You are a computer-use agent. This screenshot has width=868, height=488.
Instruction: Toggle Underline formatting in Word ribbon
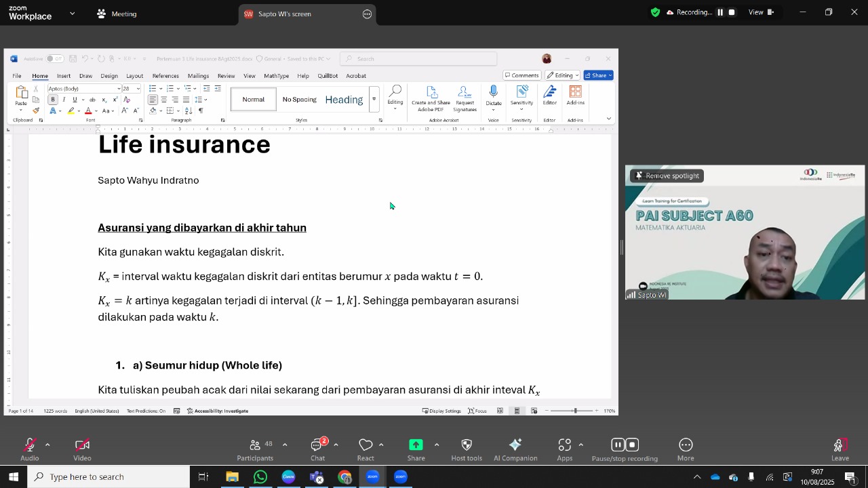pos(75,100)
